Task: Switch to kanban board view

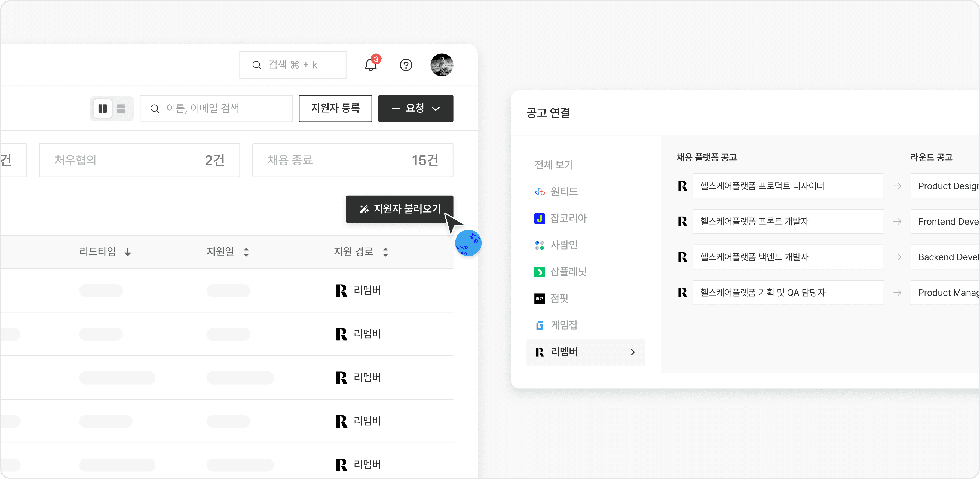Action: 102,108
